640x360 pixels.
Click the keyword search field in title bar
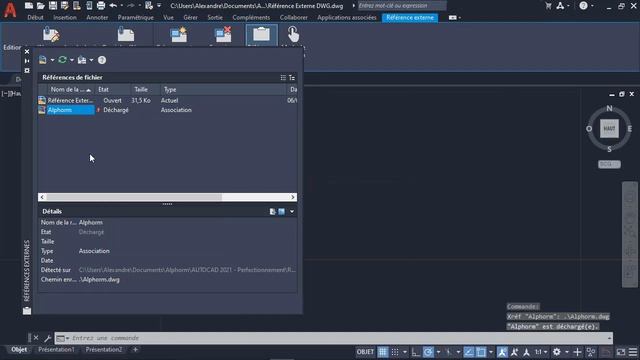[402, 6]
